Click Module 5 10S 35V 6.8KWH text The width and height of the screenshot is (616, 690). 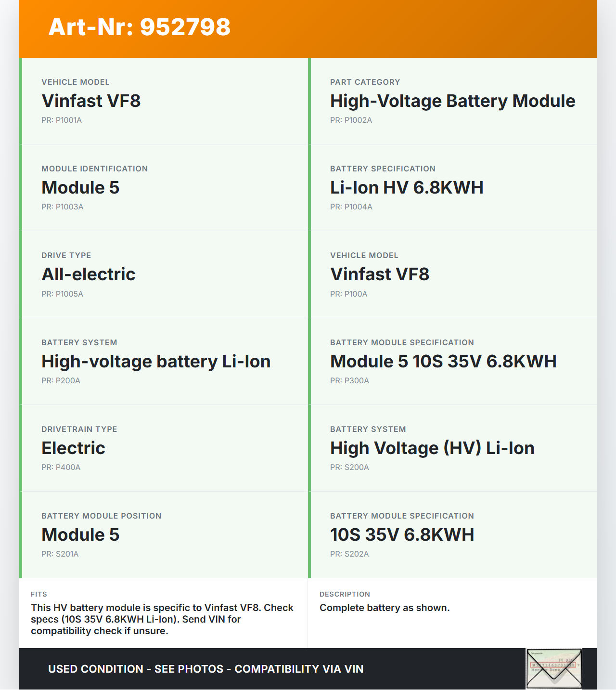(443, 362)
